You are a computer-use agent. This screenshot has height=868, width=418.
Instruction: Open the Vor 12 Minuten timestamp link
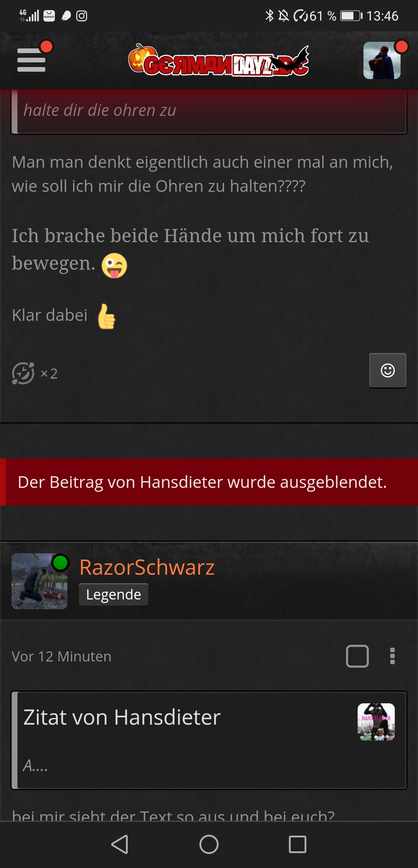point(62,656)
